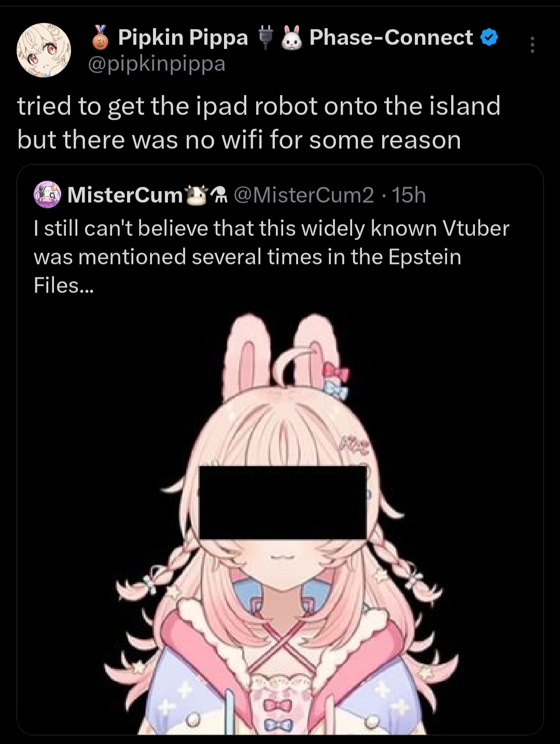Screen dimensions: 560x744
Task: Open the @MisterCum2 handle link
Action: pyautogui.click(x=304, y=195)
